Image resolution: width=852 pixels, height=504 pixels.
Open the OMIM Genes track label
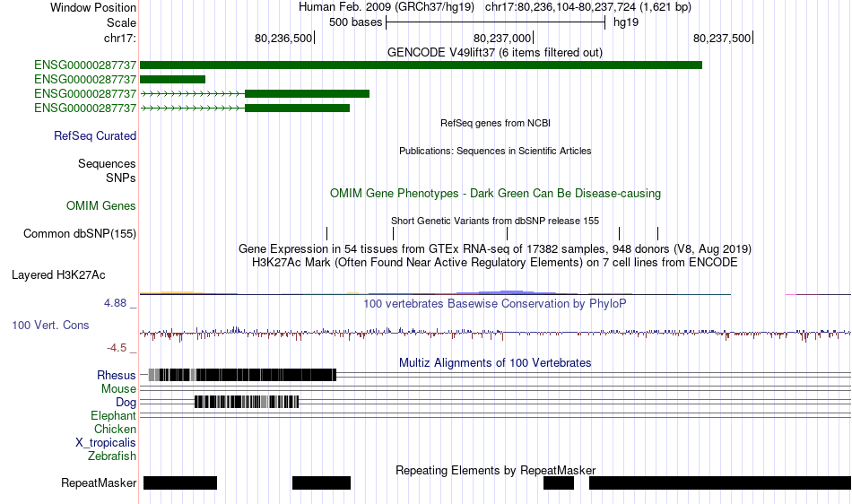101,206
